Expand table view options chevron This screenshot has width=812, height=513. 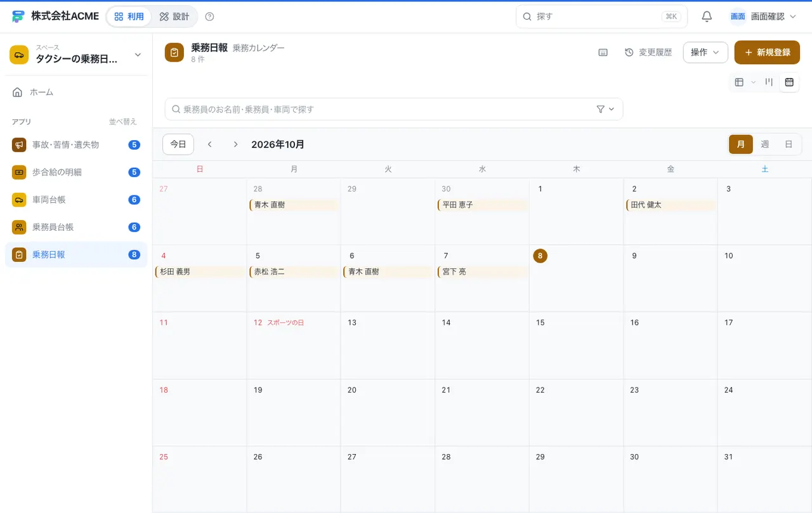click(x=754, y=82)
